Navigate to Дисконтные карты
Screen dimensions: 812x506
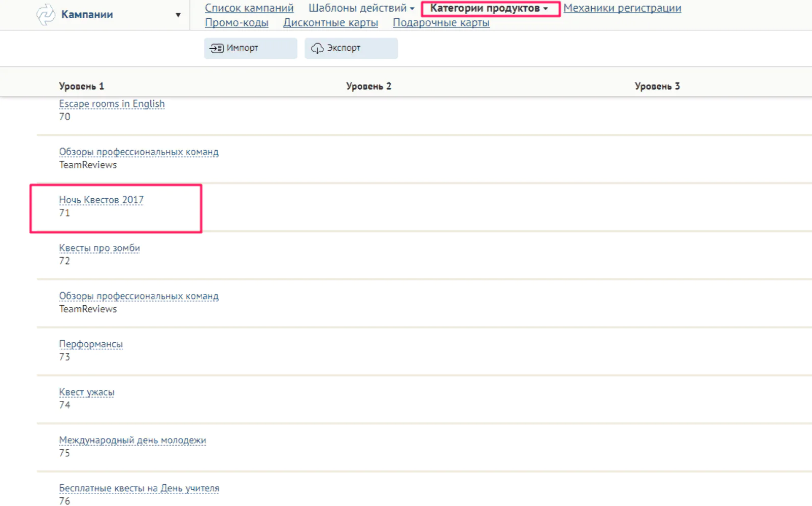[330, 23]
